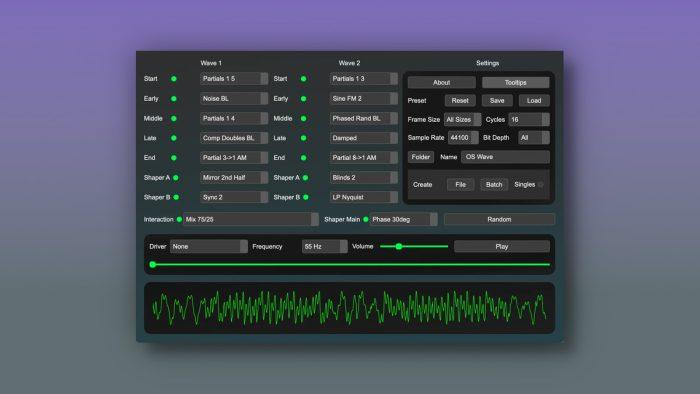Open the Sample Rate 44100 dropdown
The width and height of the screenshot is (700, 394).
pyautogui.click(x=463, y=138)
